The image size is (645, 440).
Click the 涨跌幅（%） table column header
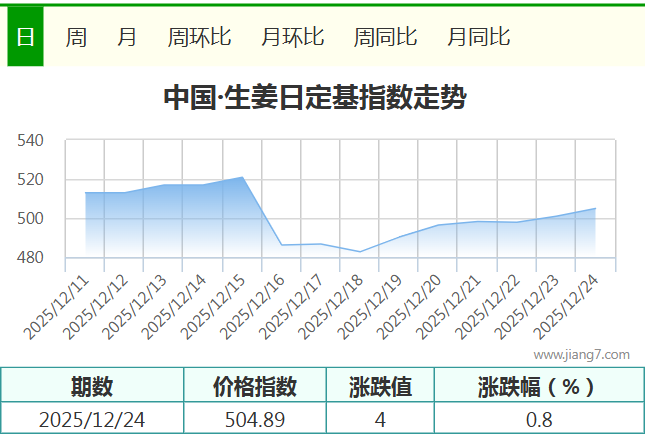(x=537, y=387)
